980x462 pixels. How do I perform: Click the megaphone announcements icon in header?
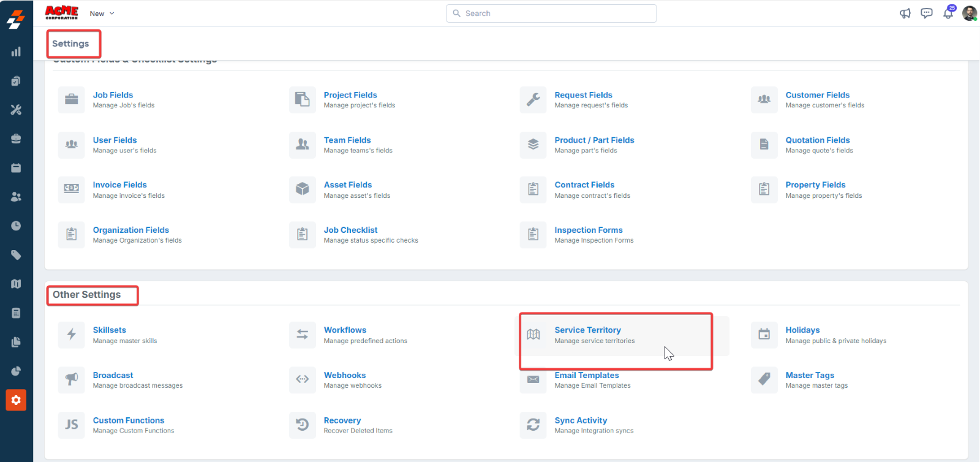pyautogui.click(x=905, y=13)
